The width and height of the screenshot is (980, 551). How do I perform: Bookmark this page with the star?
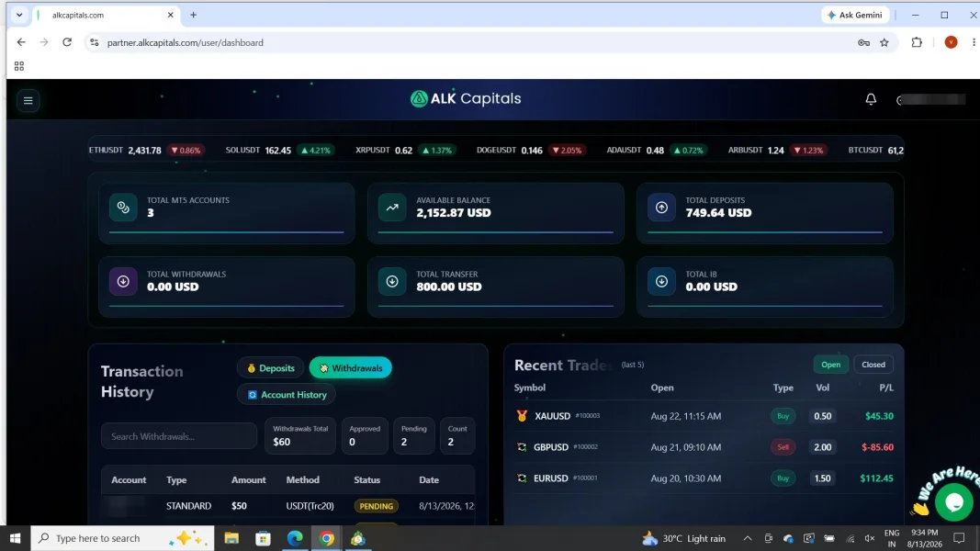[x=884, y=42]
